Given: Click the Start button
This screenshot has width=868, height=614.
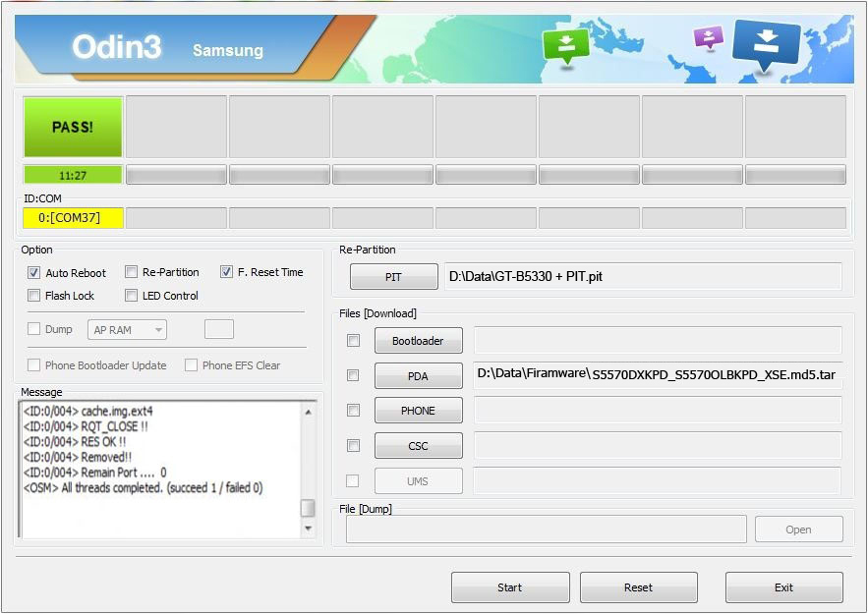Looking at the screenshot, I should click(510, 587).
